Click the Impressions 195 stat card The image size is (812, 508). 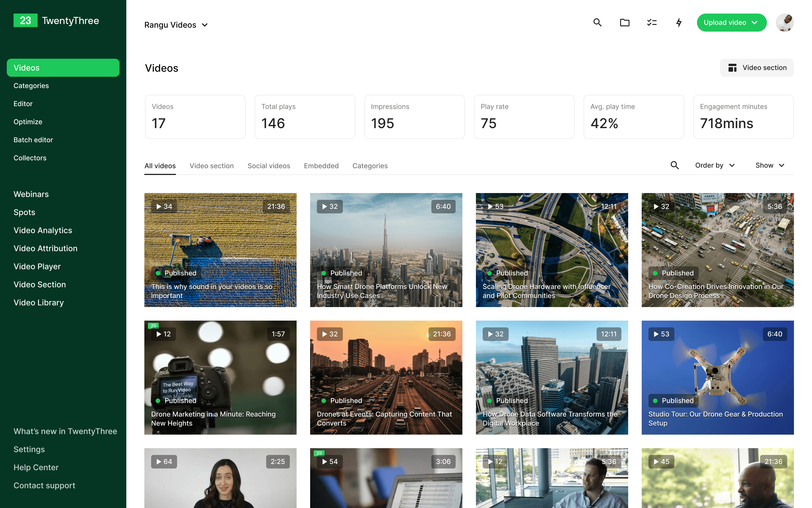(x=414, y=117)
